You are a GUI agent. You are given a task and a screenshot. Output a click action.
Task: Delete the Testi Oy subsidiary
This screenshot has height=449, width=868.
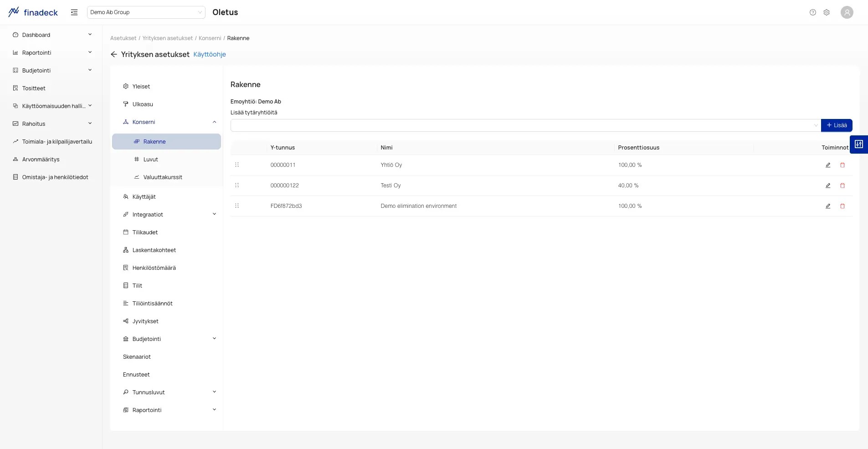point(842,186)
